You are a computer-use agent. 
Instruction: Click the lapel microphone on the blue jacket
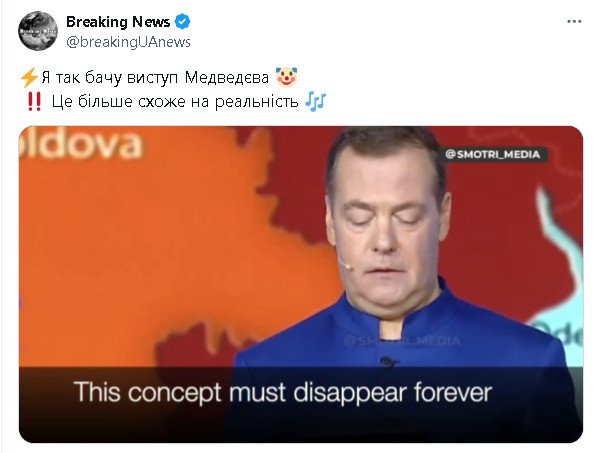386,361
